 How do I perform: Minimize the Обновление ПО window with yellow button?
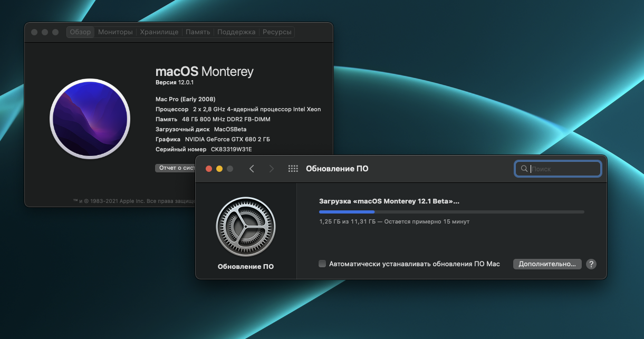[219, 169]
